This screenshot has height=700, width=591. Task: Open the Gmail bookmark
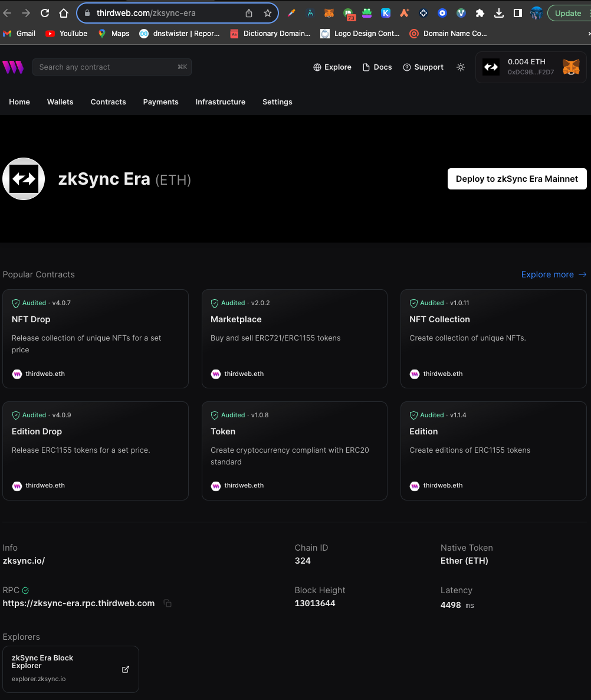coord(19,34)
